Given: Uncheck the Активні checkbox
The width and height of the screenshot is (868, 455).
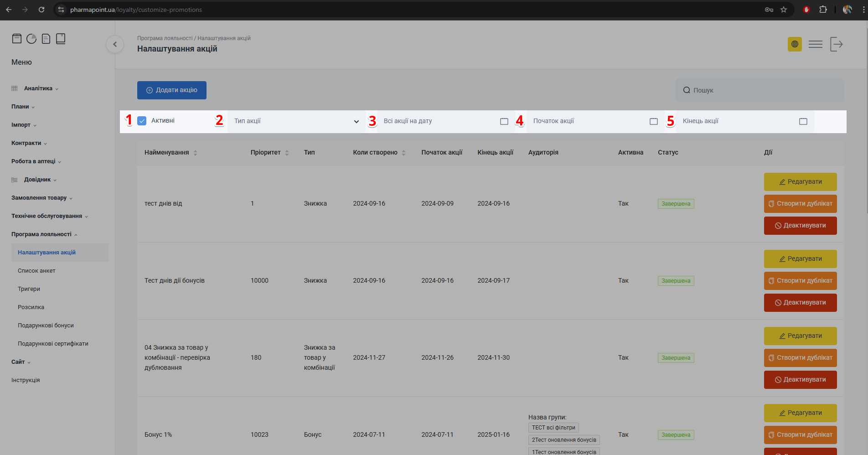Looking at the screenshot, I should 142,121.
